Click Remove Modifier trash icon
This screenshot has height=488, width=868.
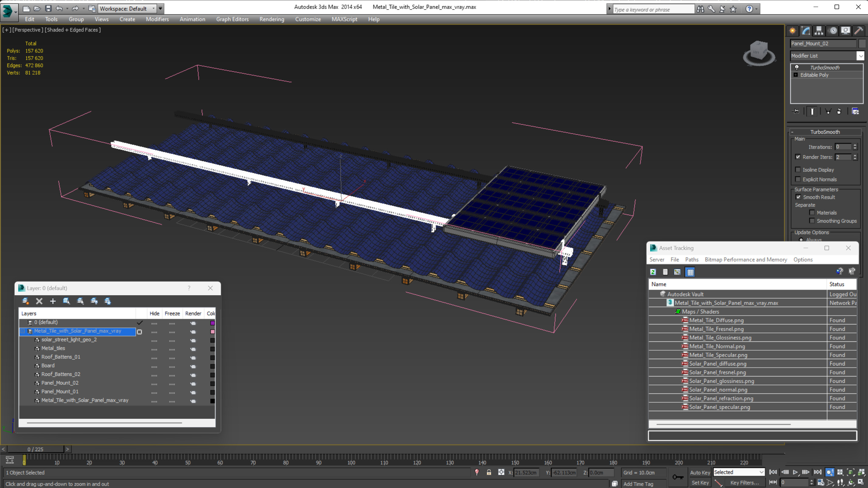839,111
